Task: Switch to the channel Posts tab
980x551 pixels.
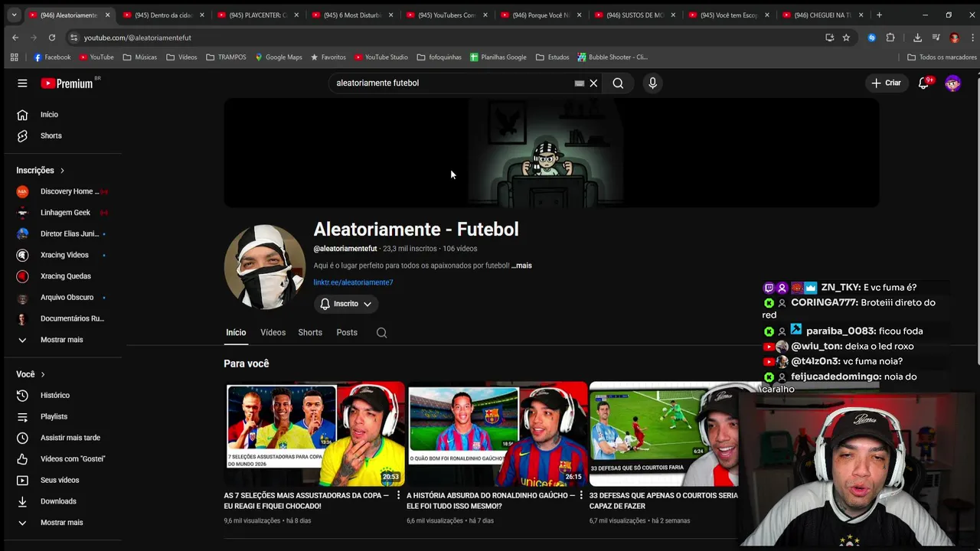Action: click(x=347, y=332)
